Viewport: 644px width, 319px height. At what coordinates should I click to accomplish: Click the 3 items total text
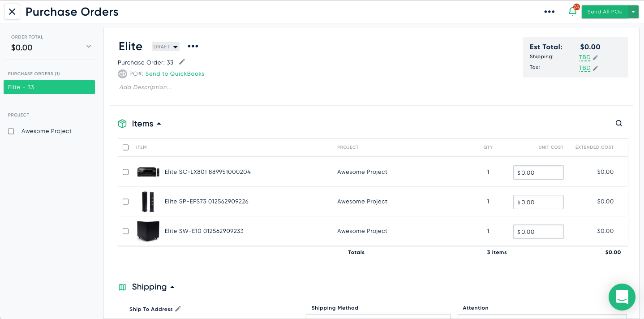497,253
